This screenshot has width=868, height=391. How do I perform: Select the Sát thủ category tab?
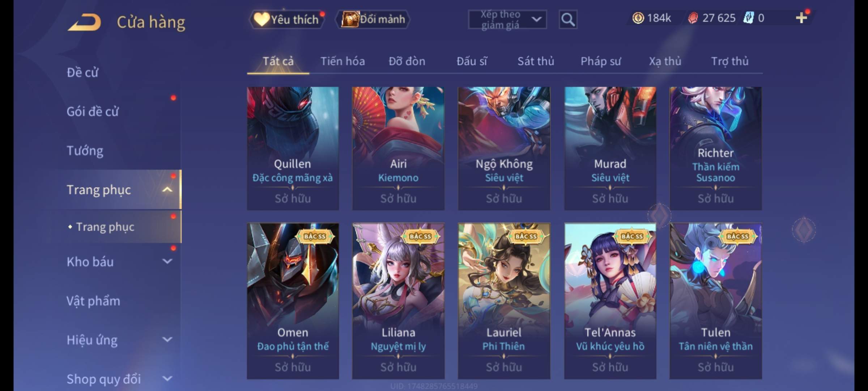tap(536, 61)
